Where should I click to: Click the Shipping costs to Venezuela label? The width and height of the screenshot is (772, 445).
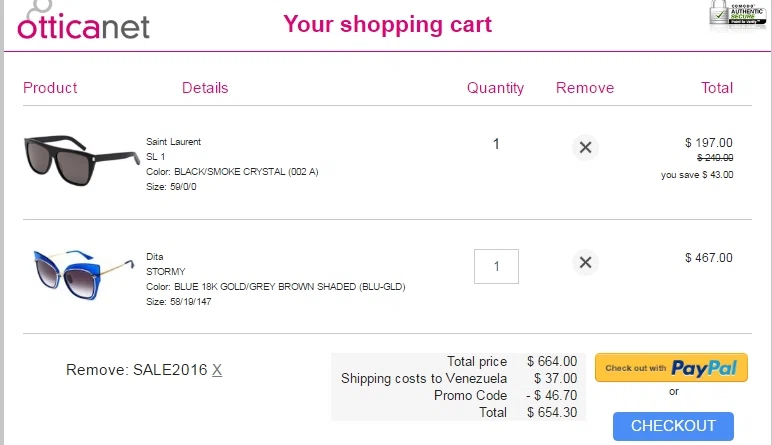tap(424, 379)
